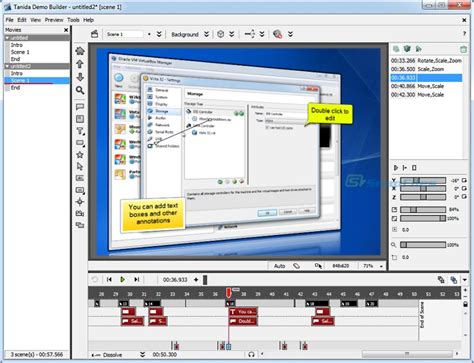Expand the Background options chevron
Image resolution: width=474 pixels, height=363 pixels.
point(207,34)
